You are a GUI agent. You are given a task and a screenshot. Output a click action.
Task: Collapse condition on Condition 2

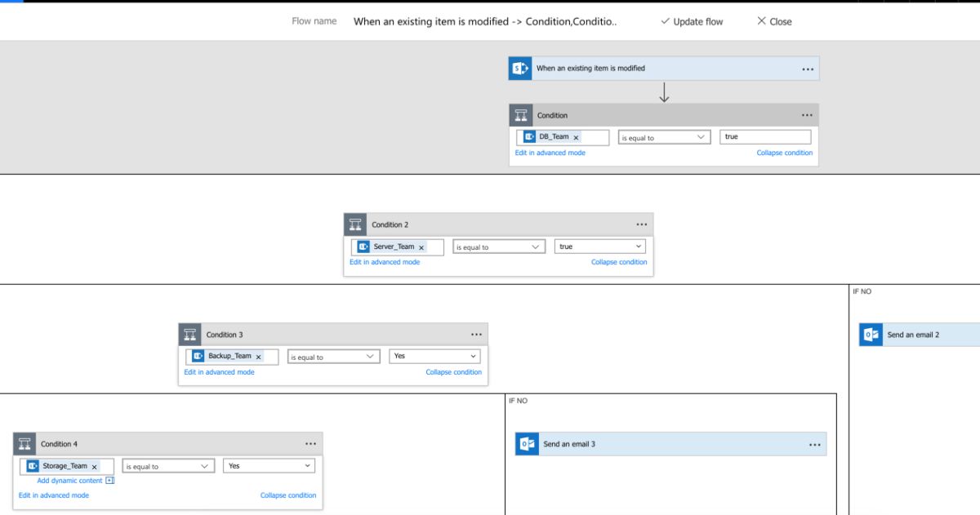(619, 262)
